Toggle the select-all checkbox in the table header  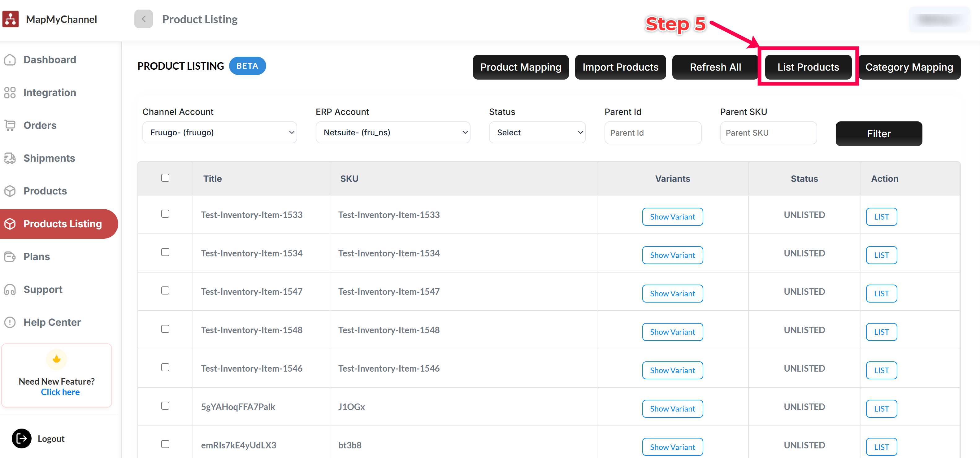165,178
